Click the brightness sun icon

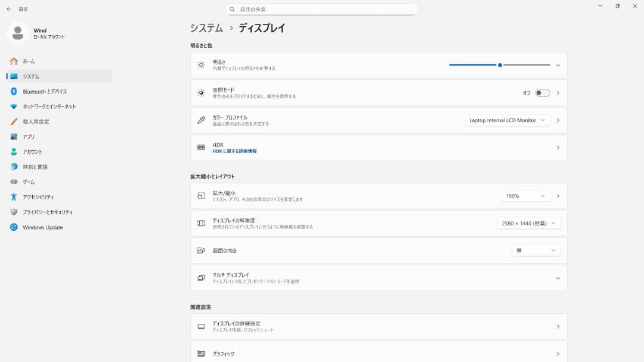[201, 65]
